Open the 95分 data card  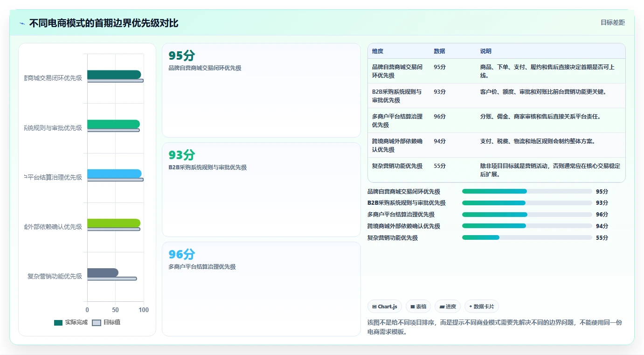point(261,90)
